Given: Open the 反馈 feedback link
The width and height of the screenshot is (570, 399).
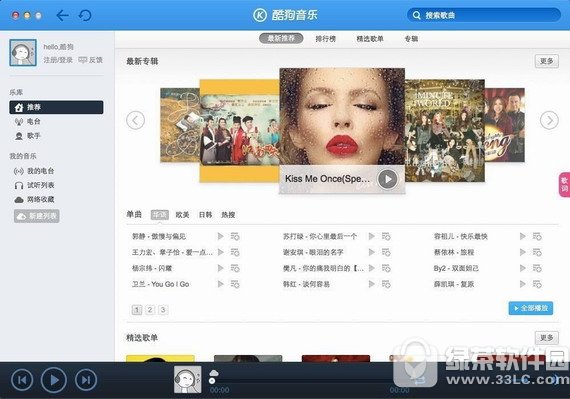Looking at the screenshot, I should point(91,60).
